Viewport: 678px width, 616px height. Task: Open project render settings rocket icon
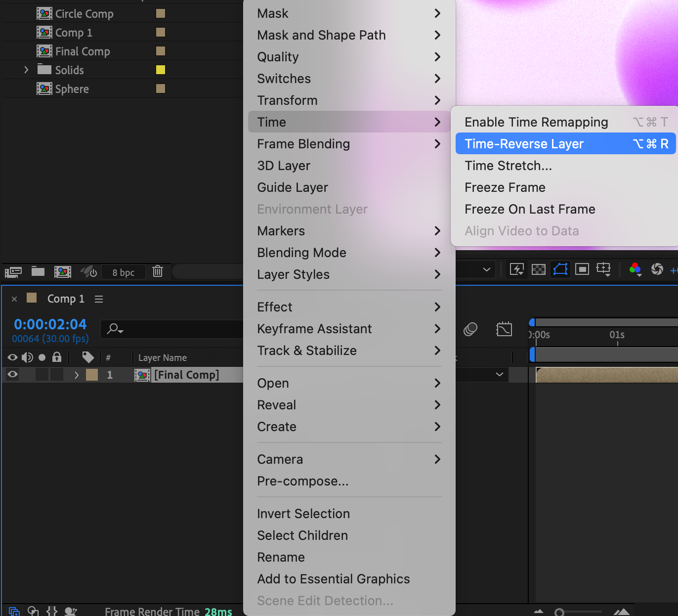(88, 271)
